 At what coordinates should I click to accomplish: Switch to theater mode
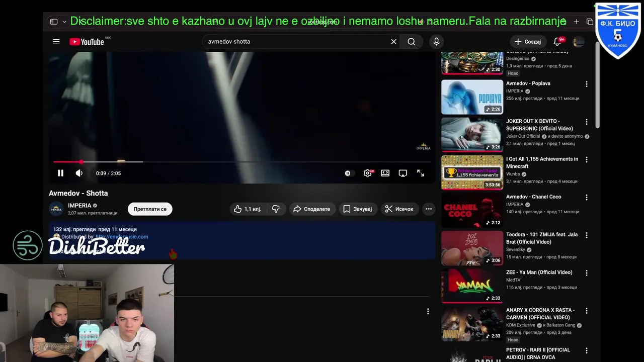(x=385, y=173)
